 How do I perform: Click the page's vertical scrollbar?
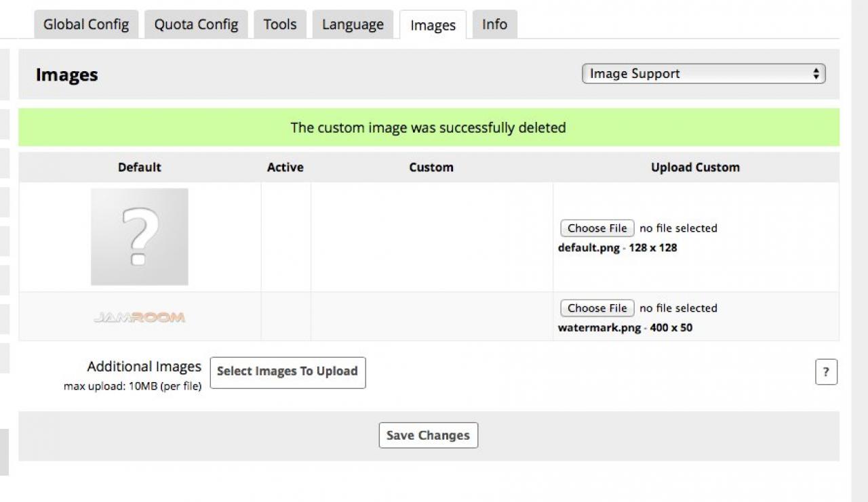pos(859,251)
